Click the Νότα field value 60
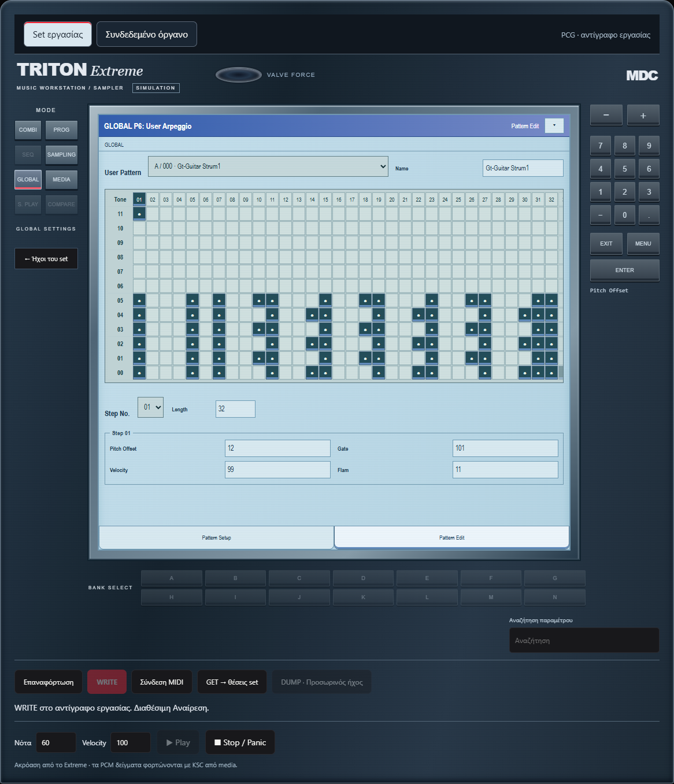The image size is (674, 784). 56,742
